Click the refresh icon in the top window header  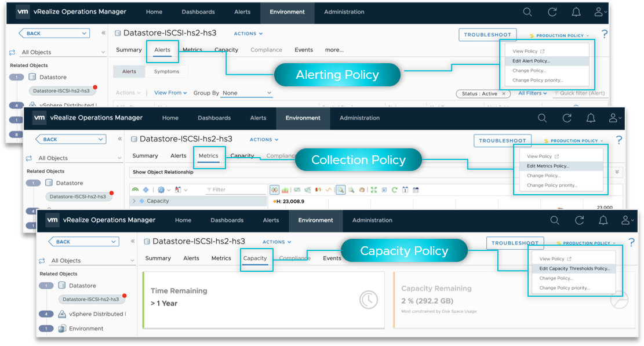pyautogui.click(x=552, y=12)
